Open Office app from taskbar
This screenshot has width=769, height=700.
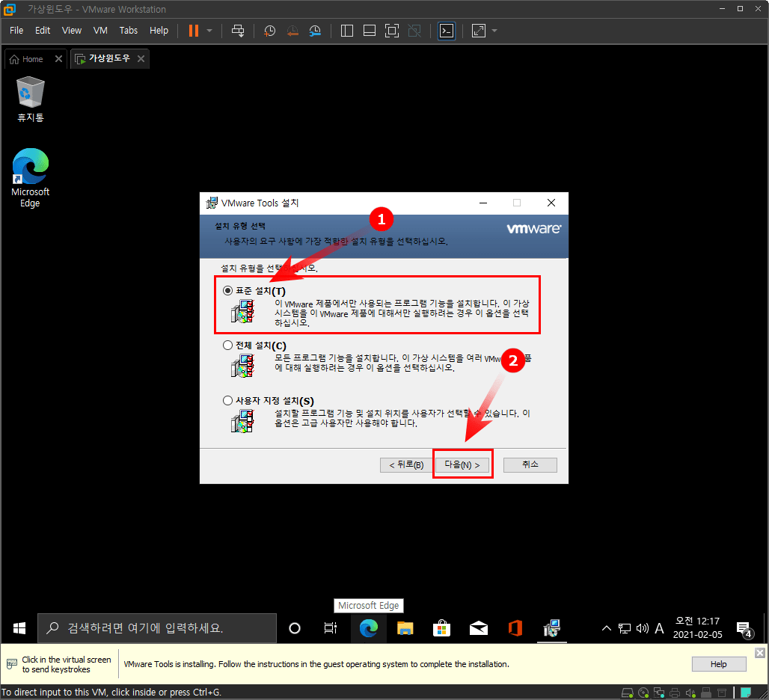[515, 628]
